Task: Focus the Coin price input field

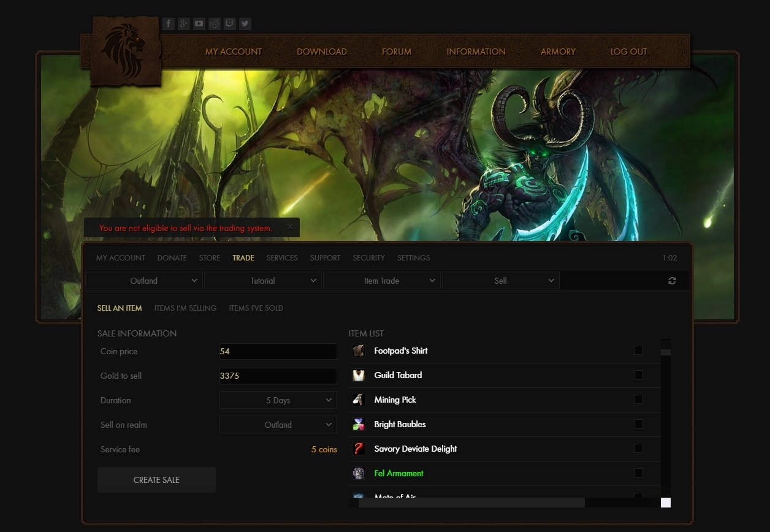Action: pyautogui.click(x=278, y=351)
